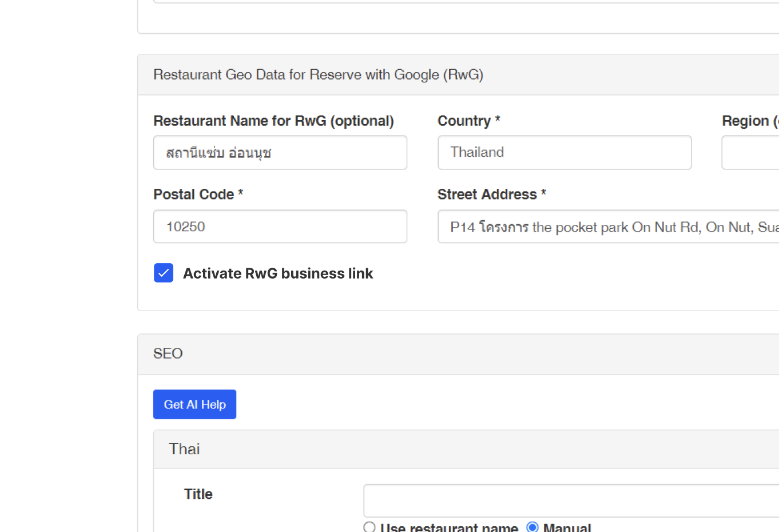Image resolution: width=779 pixels, height=532 pixels.
Task: Click the Country field containing Thailand
Action: [564, 153]
